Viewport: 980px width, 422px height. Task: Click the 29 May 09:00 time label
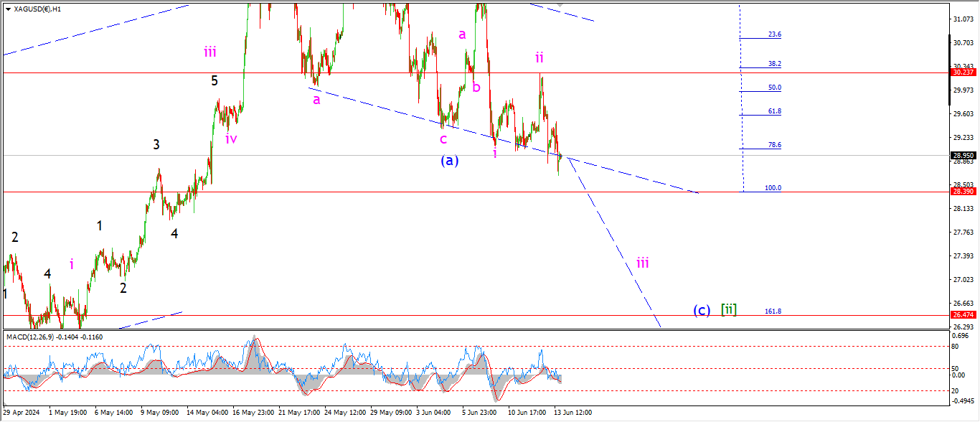[x=391, y=413]
